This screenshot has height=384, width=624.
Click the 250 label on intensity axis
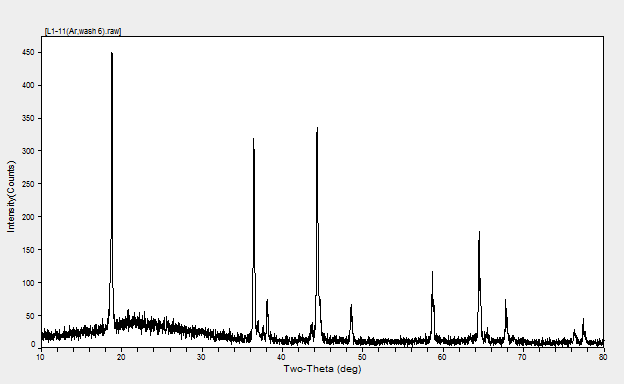28,184
